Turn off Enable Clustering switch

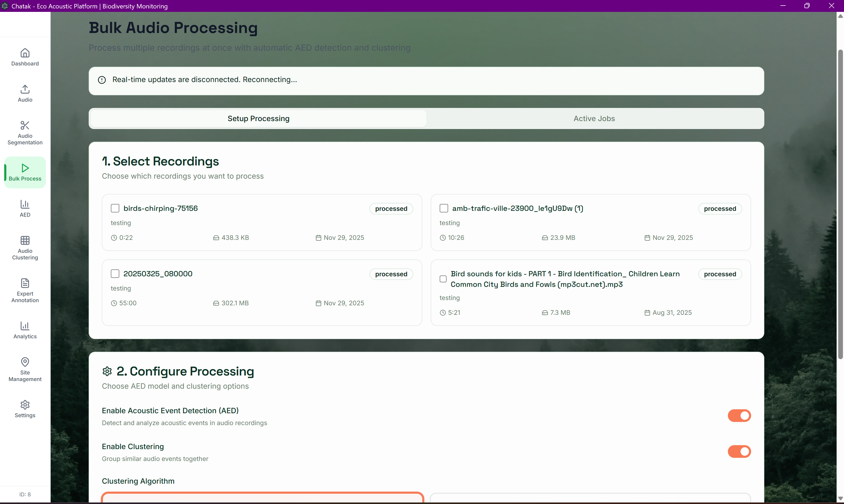[739, 451]
